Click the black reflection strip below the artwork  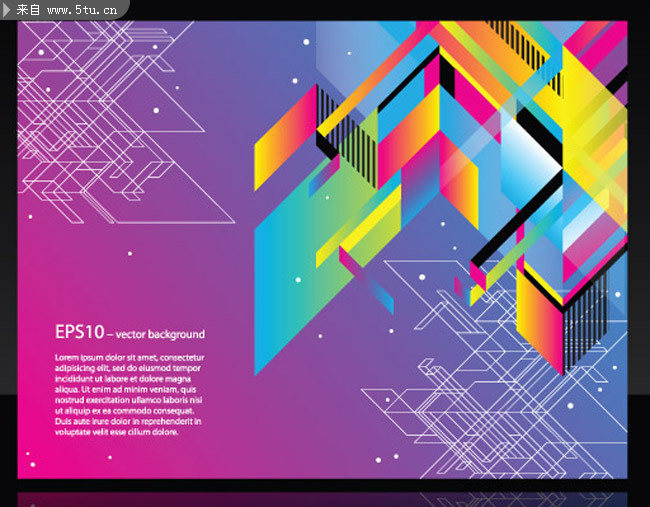coord(325,494)
